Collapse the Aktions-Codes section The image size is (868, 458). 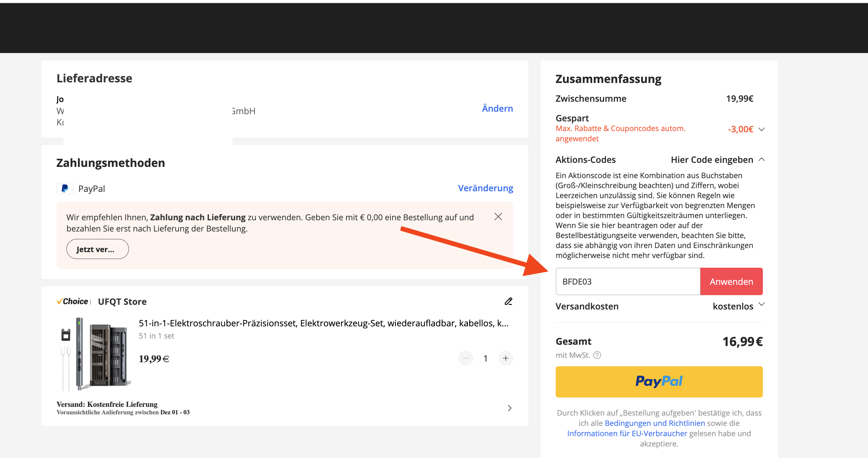pos(761,159)
